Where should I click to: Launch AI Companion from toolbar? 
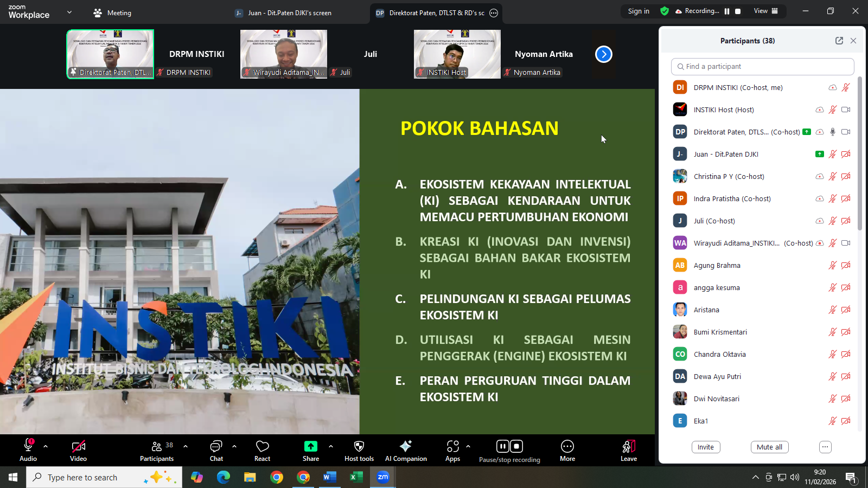405,447
